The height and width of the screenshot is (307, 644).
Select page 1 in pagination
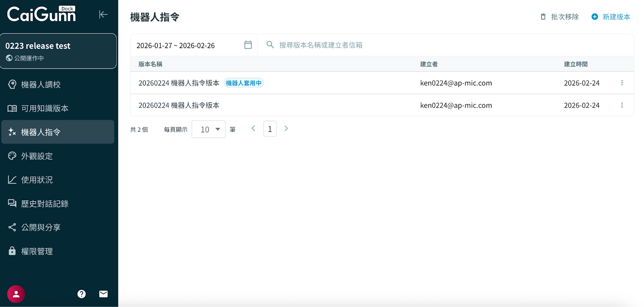coord(270,129)
